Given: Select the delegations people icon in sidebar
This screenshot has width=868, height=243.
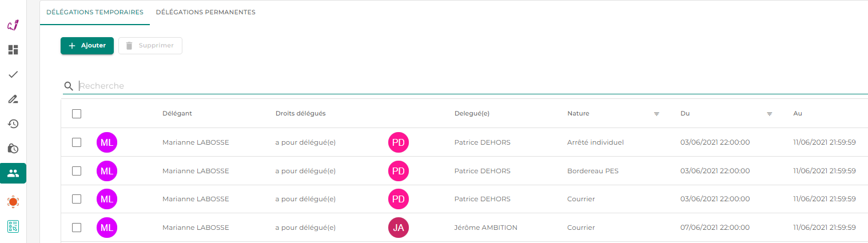Looking at the screenshot, I should pos(13,173).
